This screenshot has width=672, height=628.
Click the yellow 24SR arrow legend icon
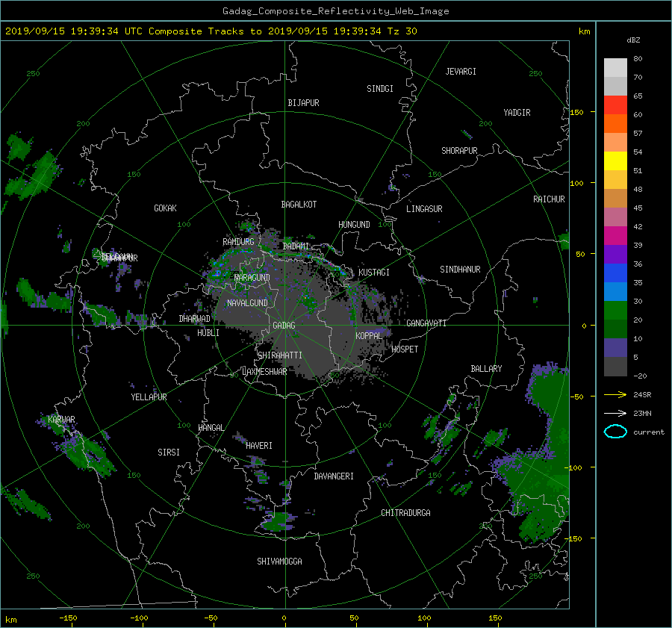(x=615, y=394)
